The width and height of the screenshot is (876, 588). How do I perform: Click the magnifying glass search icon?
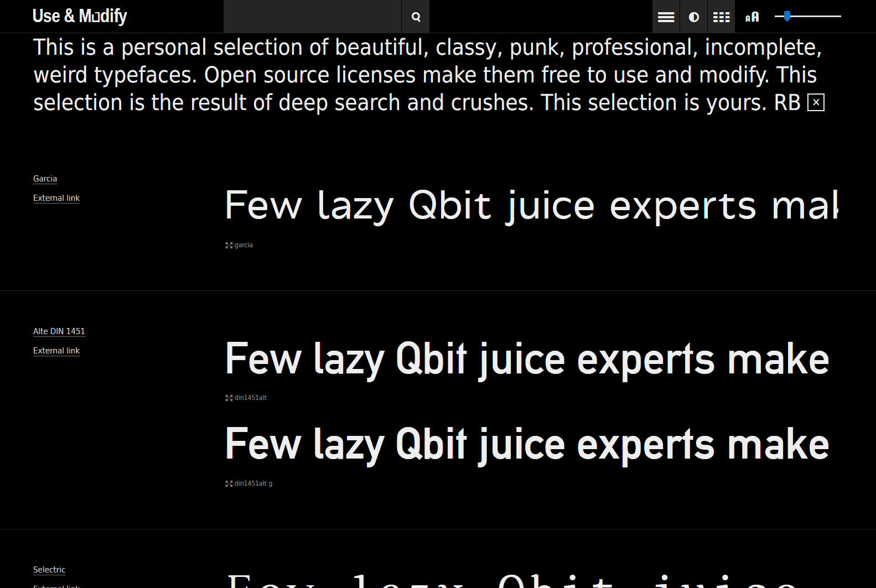click(416, 17)
